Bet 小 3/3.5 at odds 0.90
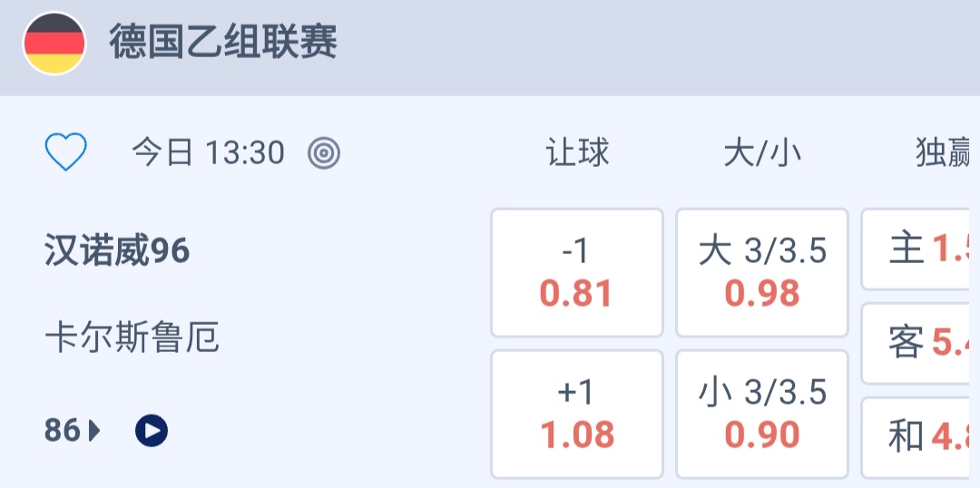This screenshot has width=980, height=488. coord(762,414)
